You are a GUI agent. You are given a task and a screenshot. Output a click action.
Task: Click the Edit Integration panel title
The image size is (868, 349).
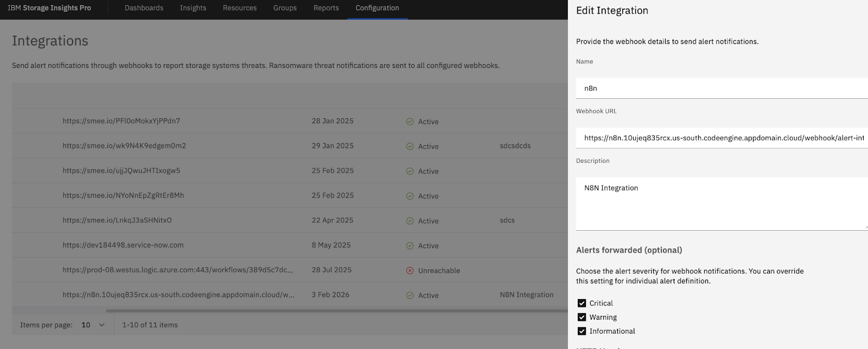coord(612,11)
